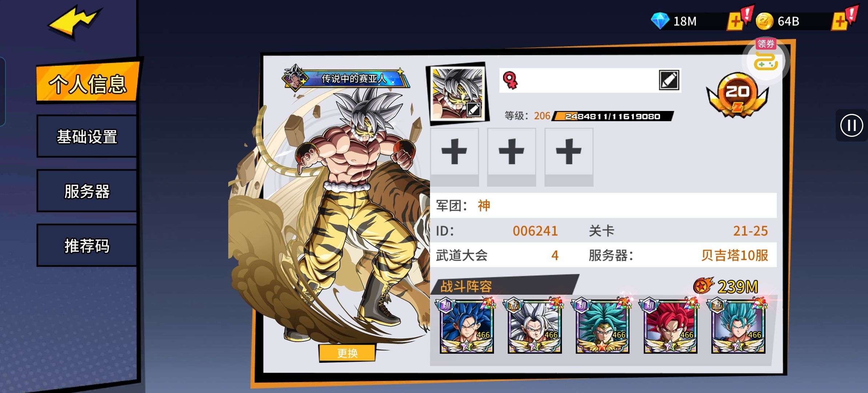This screenshot has height=393, width=868.
Task: Select the green-haired Broly lineup thumbnail
Action: pyautogui.click(x=602, y=326)
